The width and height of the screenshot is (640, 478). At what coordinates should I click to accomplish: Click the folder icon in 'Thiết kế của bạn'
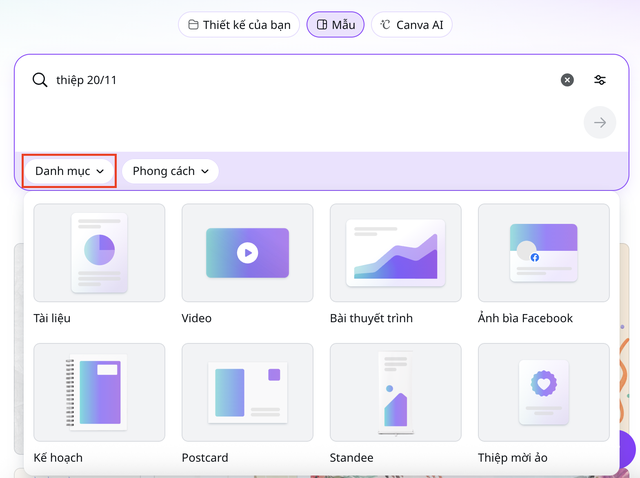pyautogui.click(x=193, y=25)
